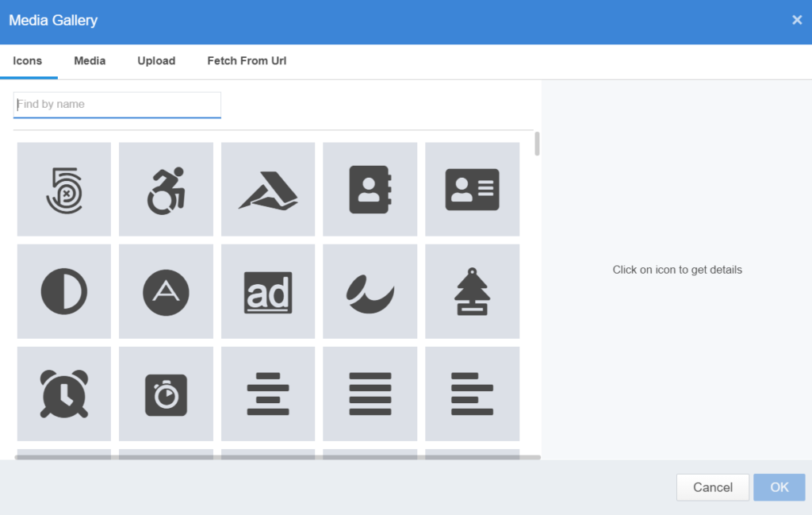Image resolution: width=812 pixels, height=515 pixels.
Task: Click the Cancel button
Action: click(x=712, y=487)
